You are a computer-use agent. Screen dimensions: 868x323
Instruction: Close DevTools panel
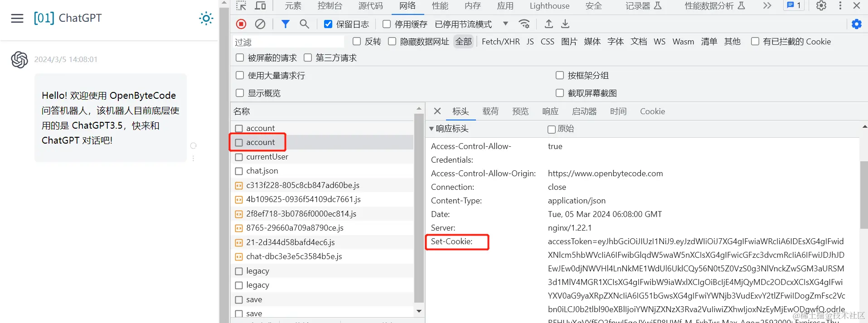(857, 6)
